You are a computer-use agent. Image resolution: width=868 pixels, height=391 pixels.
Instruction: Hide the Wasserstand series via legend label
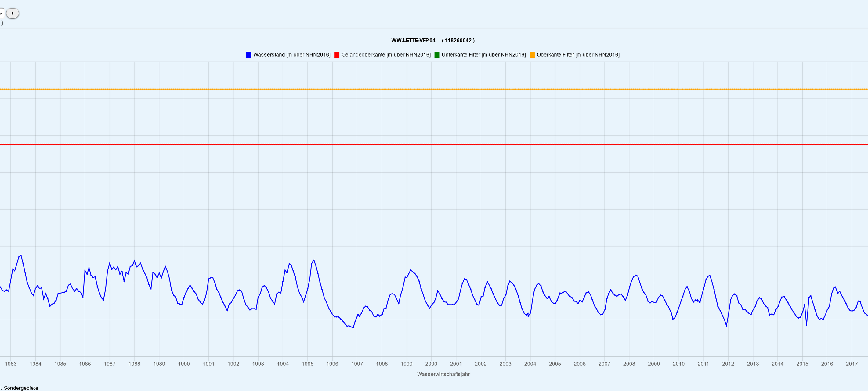(x=292, y=55)
